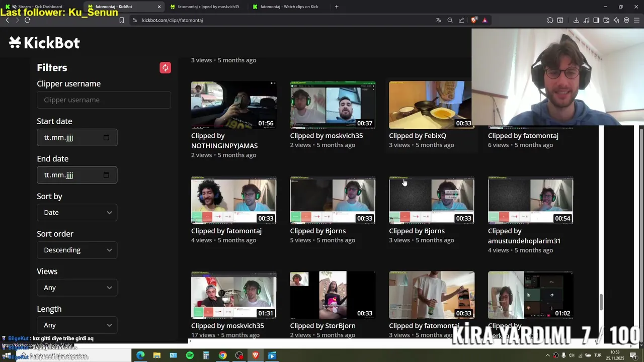Open the 00:37 clip thumbnail by moskvich35
Viewport: 644px width, 362px height.
tap(333, 105)
